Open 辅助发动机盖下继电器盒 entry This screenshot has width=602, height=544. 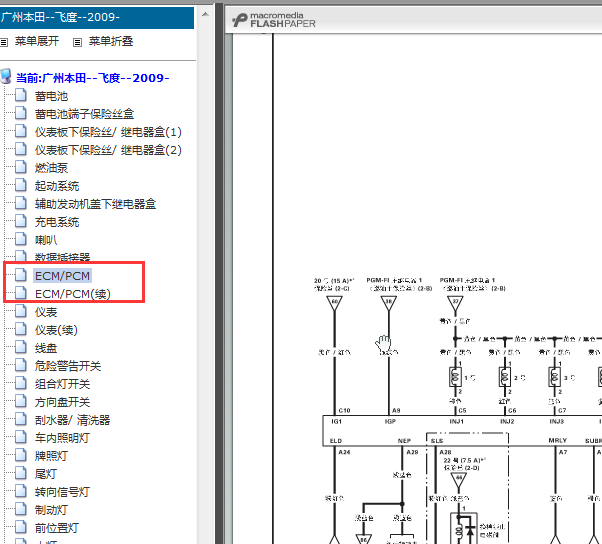95,204
